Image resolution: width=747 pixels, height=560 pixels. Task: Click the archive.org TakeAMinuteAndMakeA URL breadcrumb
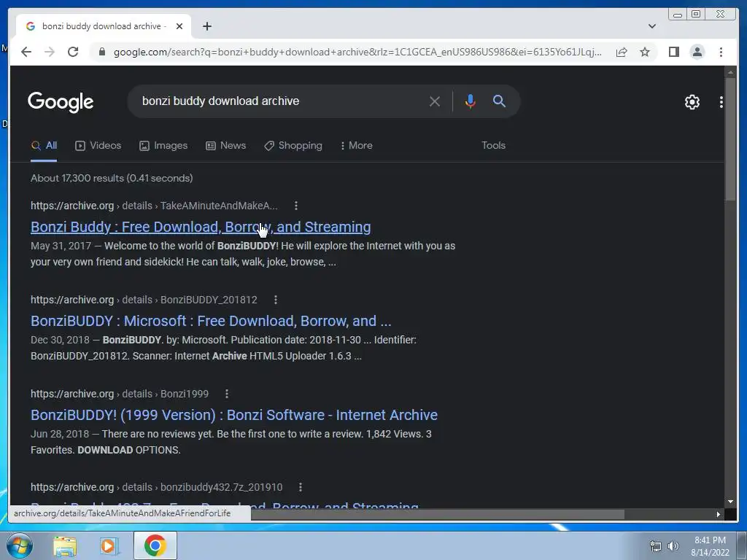[x=154, y=206]
